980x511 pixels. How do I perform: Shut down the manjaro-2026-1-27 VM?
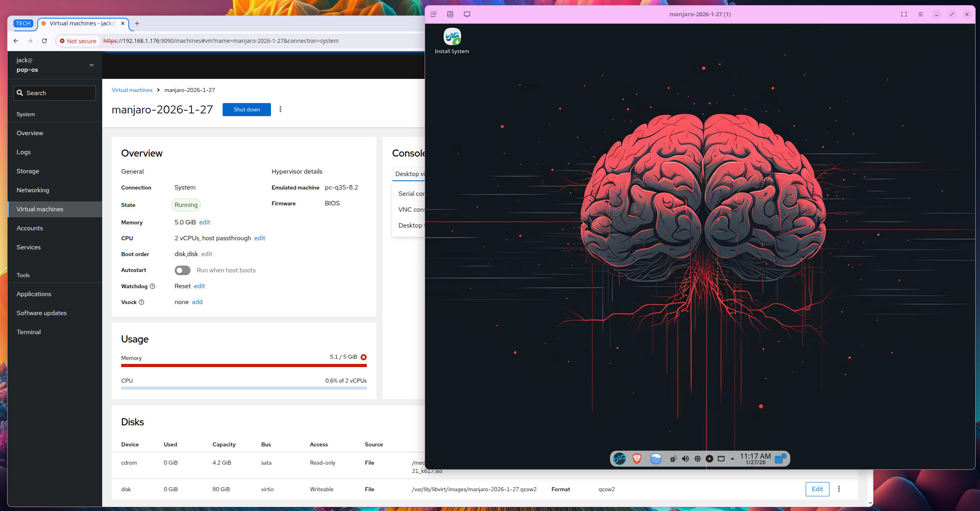point(246,109)
